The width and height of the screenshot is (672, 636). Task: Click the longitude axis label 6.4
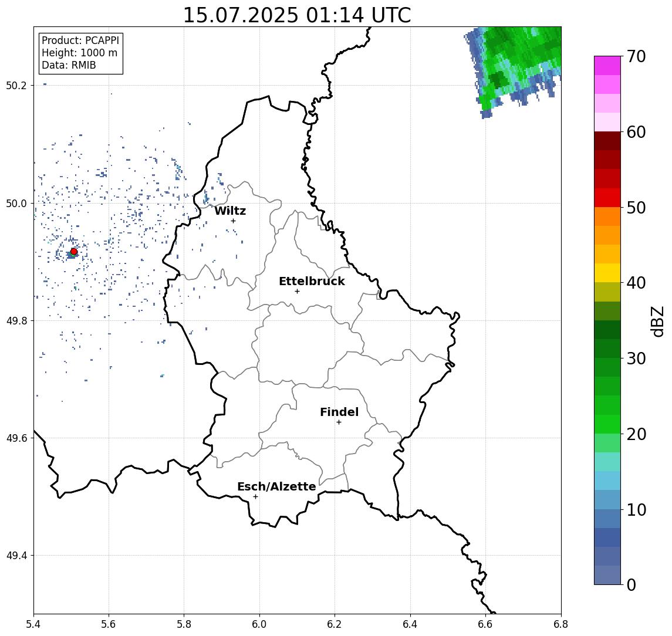[410, 624]
